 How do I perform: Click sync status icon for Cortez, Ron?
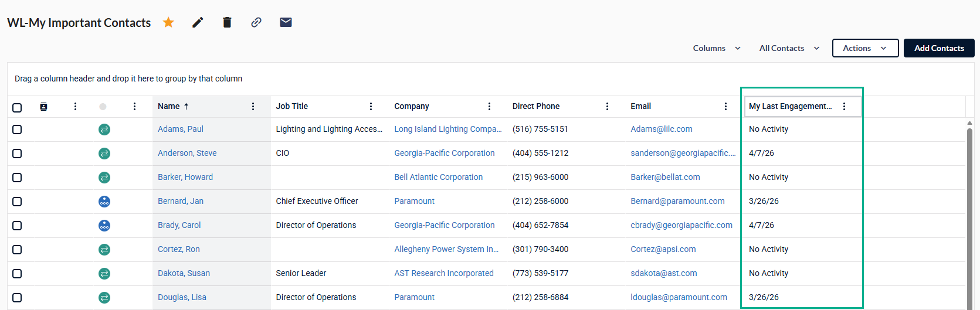click(x=104, y=250)
